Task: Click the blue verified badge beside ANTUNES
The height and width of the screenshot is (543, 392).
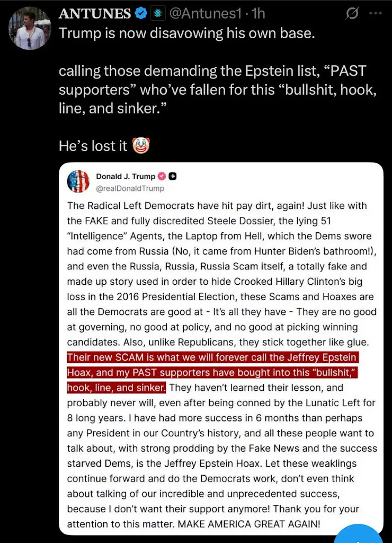Action: pos(140,13)
